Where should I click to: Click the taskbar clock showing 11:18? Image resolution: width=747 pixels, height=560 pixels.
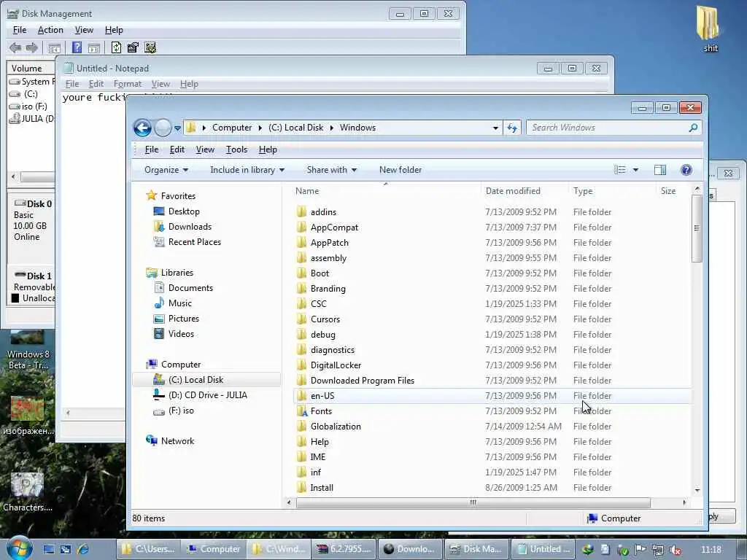click(x=711, y=550)
